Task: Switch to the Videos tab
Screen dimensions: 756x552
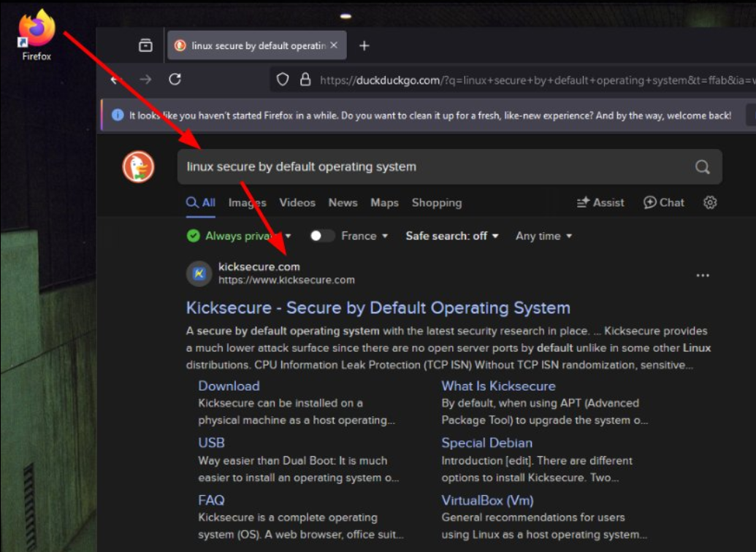Action: point(297,203)
